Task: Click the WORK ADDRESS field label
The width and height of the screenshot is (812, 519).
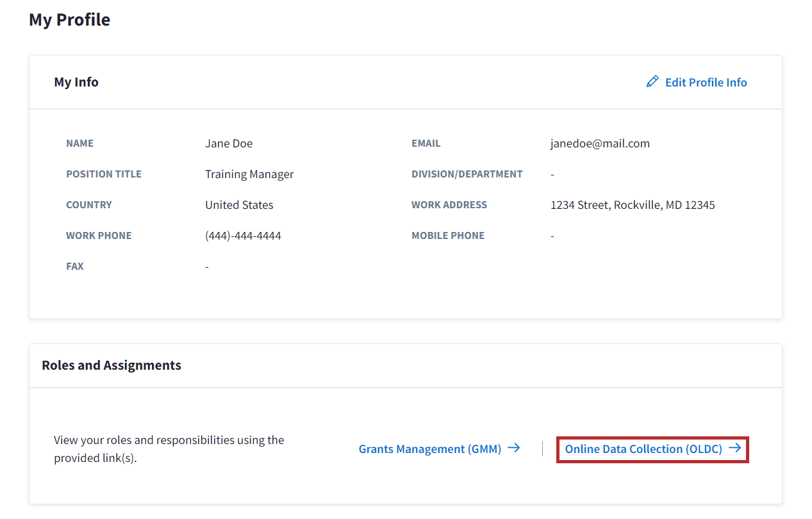Action: tap(449, 205)
